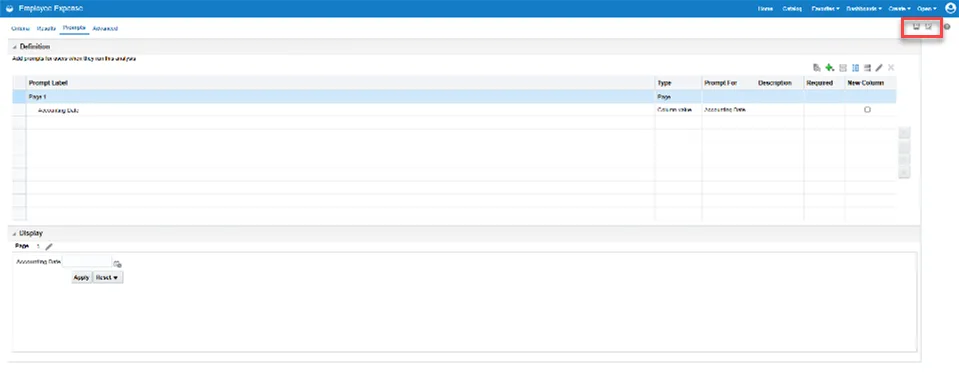Click the Delete X icon in Definition toolbar

coord(891,67)
